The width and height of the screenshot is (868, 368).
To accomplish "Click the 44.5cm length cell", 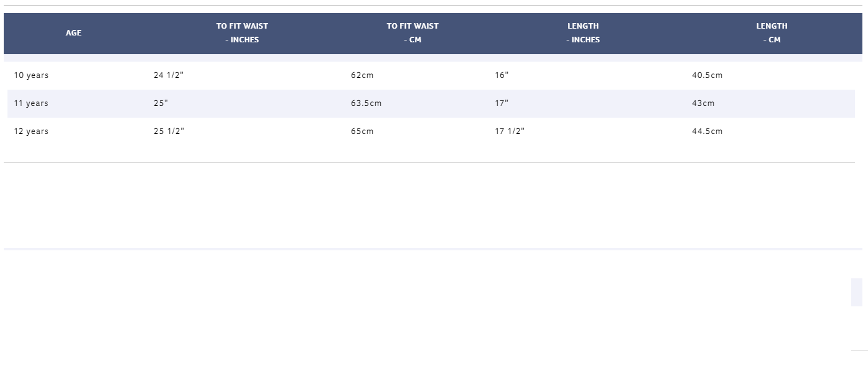I will coord(707,131).
